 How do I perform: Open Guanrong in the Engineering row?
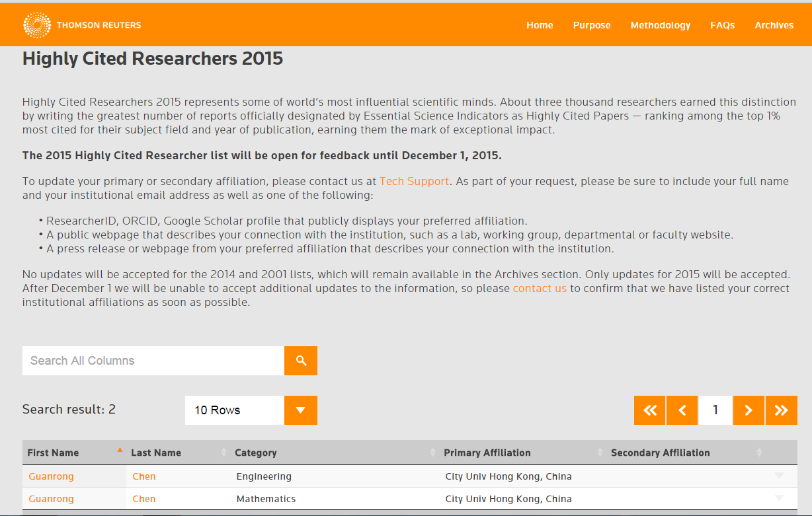(51, 476)
